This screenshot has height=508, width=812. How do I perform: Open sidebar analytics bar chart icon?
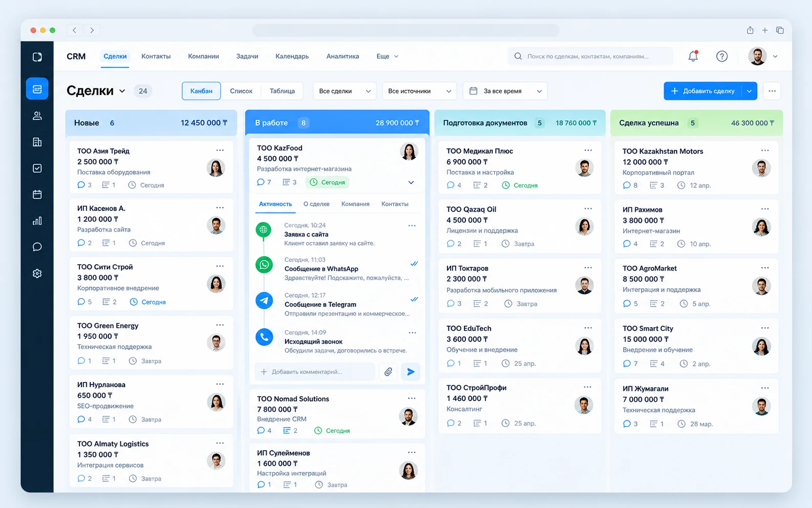(x=37, y=221)
